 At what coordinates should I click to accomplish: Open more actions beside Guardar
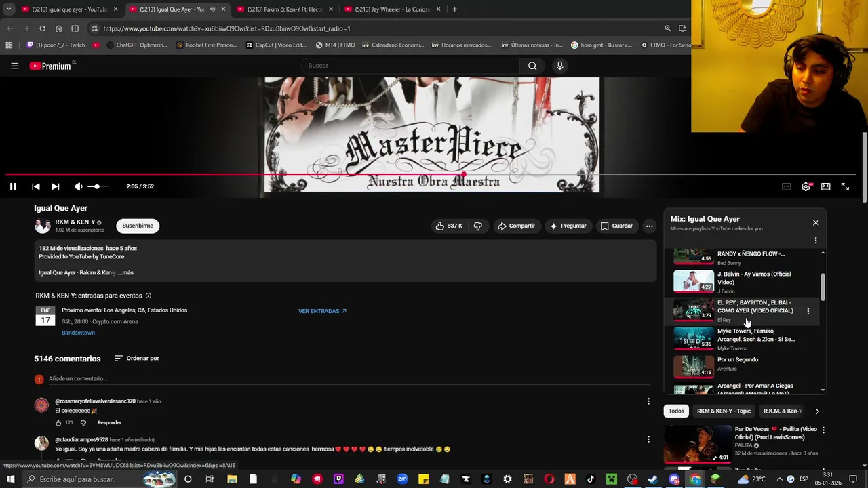tap(649, 226)
